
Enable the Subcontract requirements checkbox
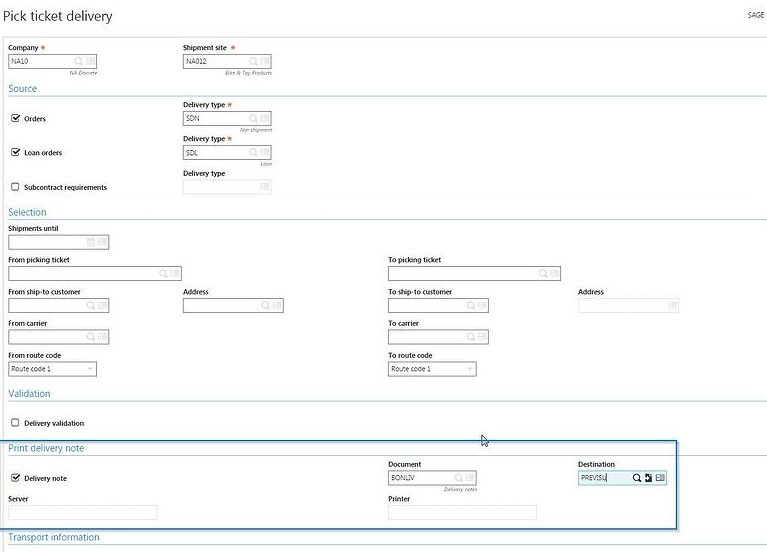[x=15, y=187]
